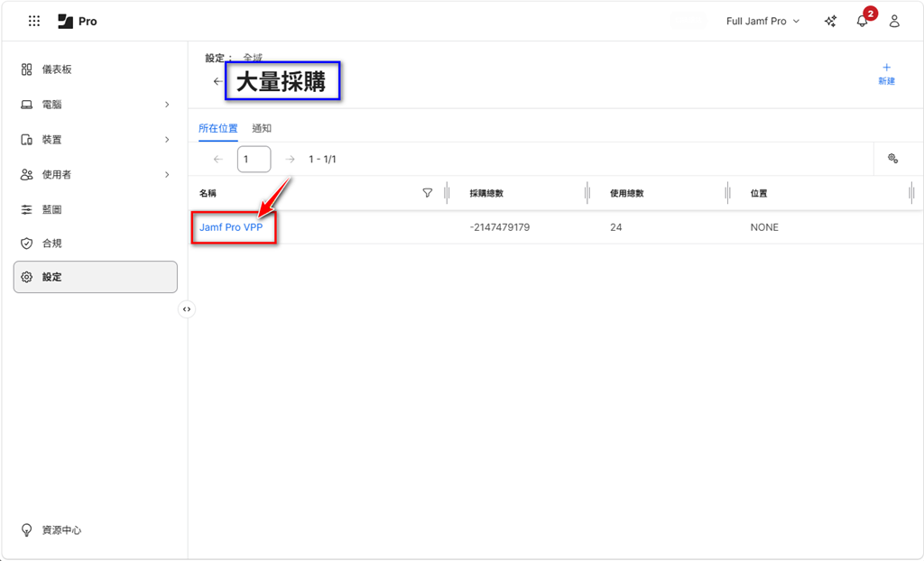
Task: Select the 所在位置 tab
Action: (x=218, y=128)
